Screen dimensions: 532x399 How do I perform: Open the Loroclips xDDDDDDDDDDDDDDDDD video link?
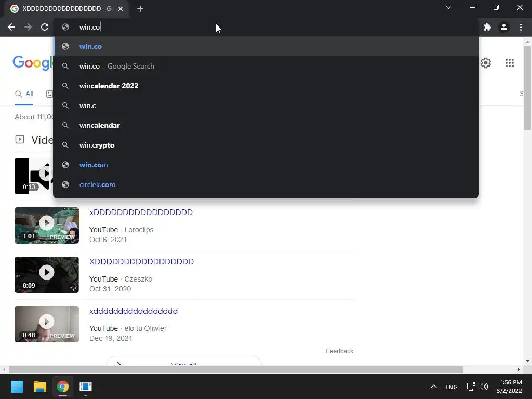(141, 212)
